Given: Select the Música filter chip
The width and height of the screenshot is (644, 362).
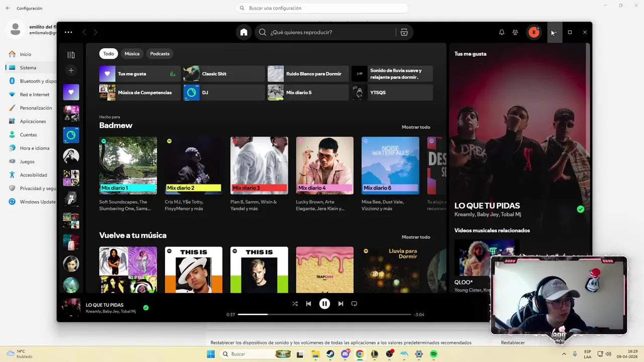Looking at the screenshot, I should [x=132, y=54].
